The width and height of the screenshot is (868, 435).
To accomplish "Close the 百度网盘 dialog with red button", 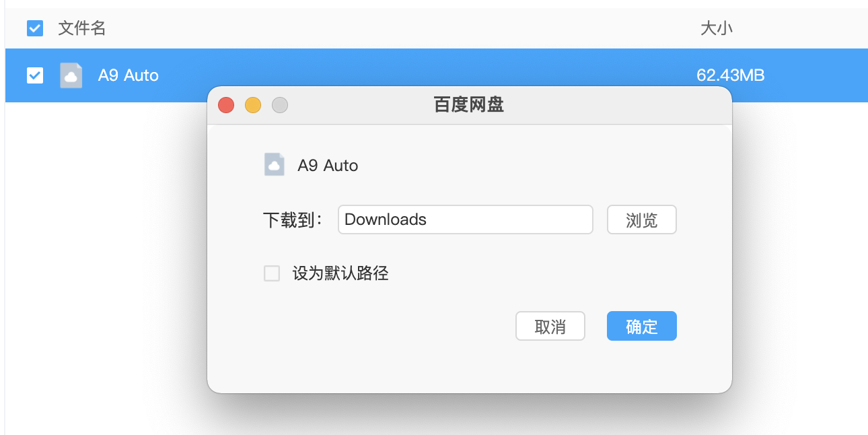I will (226, 105).
